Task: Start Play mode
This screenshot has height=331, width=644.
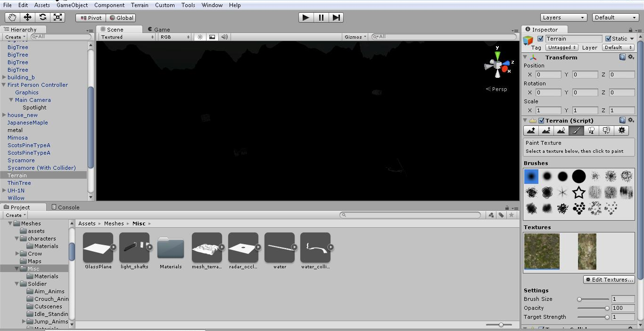Action: click(306, 17)
